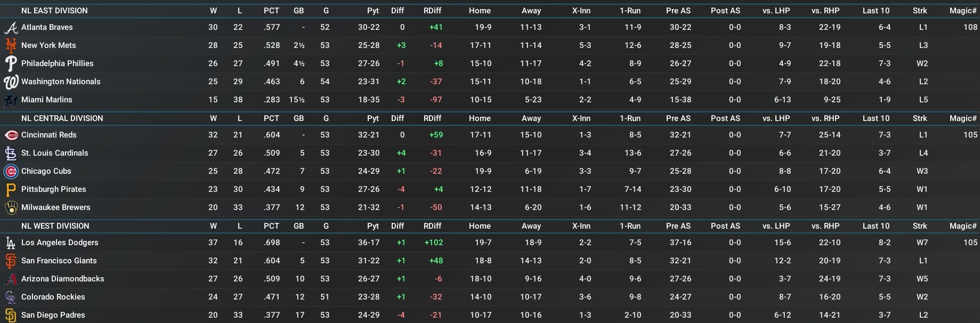Click the Marlins 15½ games back value

pos(297,100)
